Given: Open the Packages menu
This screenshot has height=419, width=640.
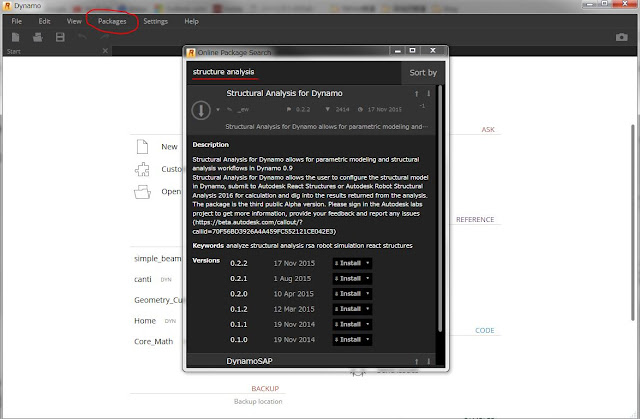Looking at the screenshot, I should (112, 21).
